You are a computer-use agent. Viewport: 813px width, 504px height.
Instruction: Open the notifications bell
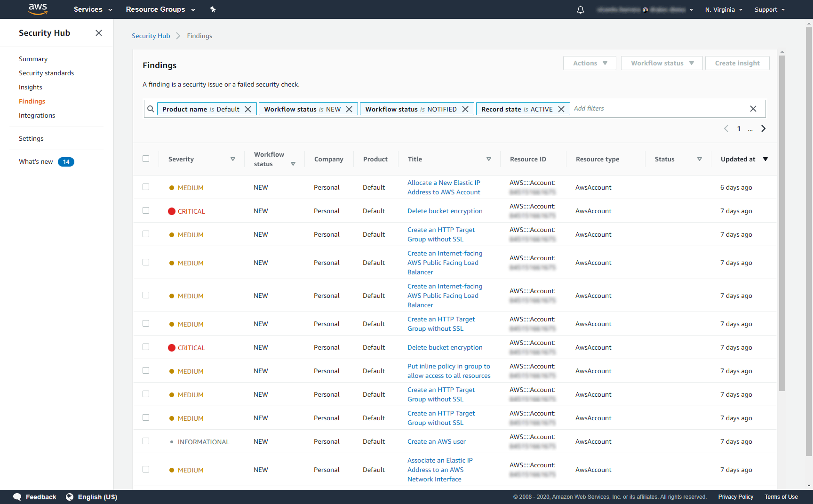[x=580, y=9]
